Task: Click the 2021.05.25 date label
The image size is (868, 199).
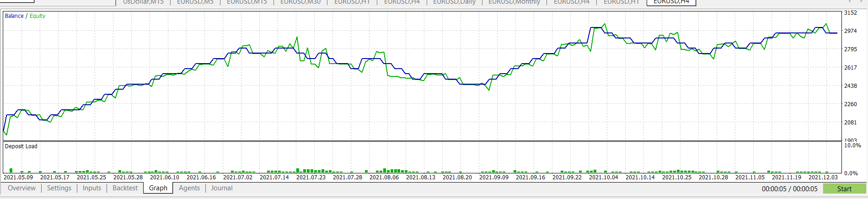Action: [x=91, y=177]
